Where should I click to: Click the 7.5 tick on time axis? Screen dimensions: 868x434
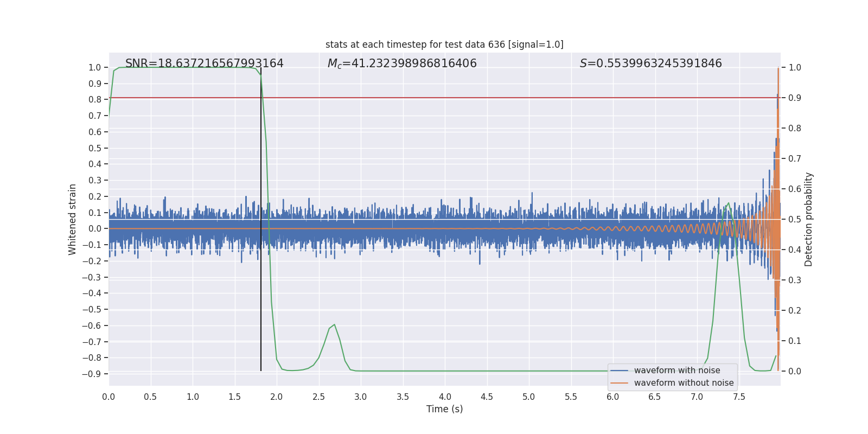click(739, 397)
